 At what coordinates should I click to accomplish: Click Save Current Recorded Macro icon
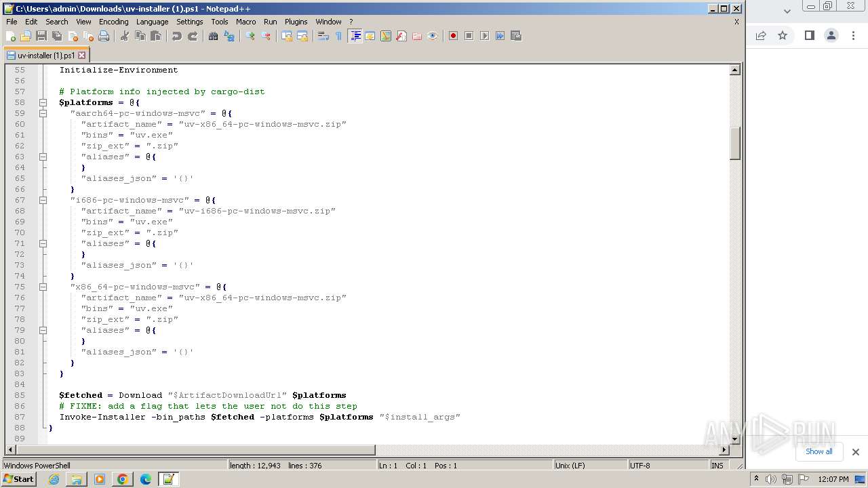516,36
